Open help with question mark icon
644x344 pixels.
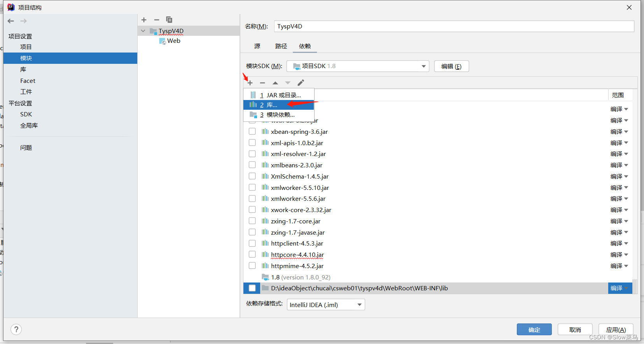click(x=16, y=330)
